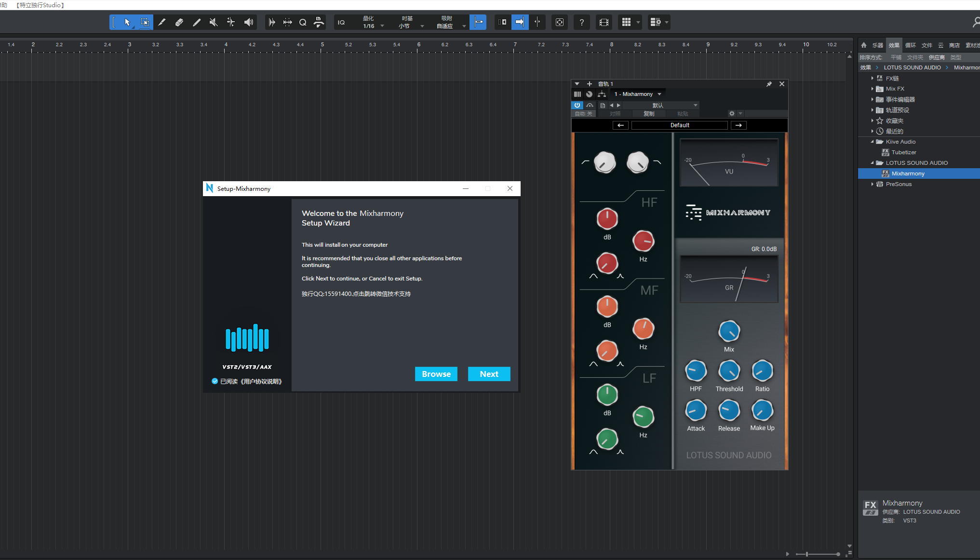Open the 默认 preset dropdown

pyautogui.click(x=661, y=105)
